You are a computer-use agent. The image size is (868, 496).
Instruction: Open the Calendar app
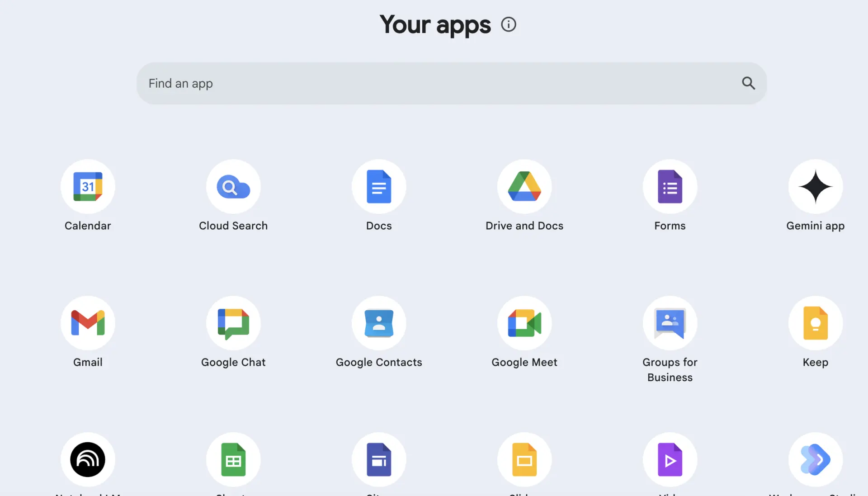pyautogui.click(x=88, y=186)
